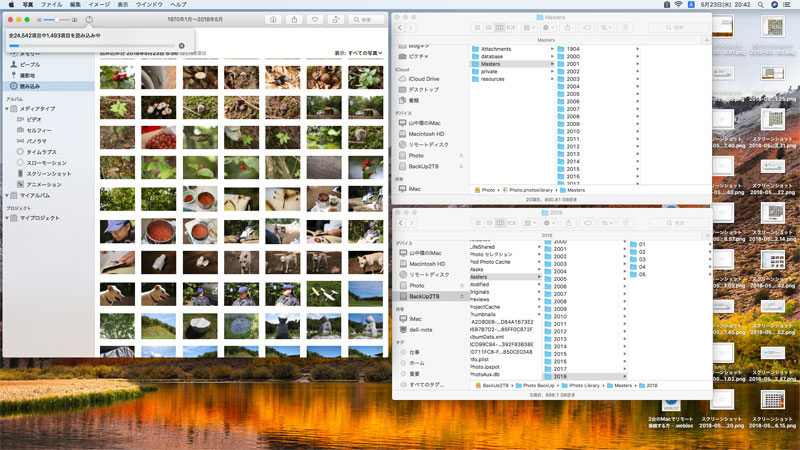Open iCloud Drive in Masters Finder sidebar
Viewport: 800px width, 450px height.
[424, 79]
